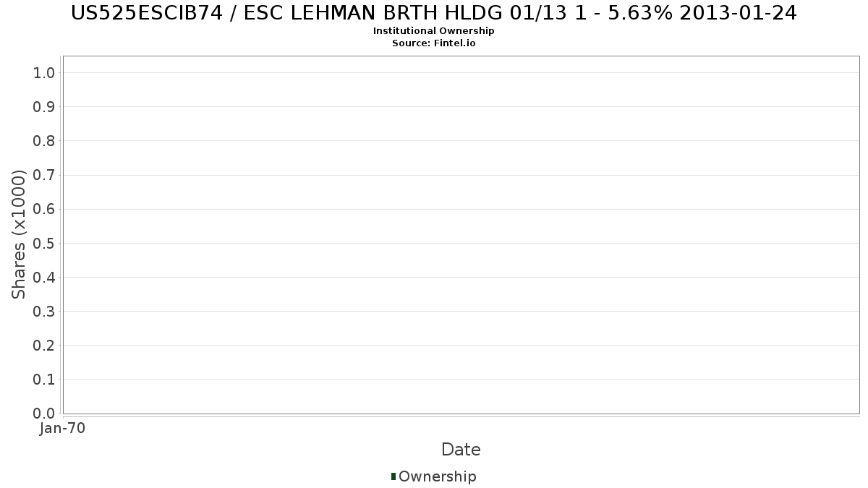868x488 pixels.
Task: Click the Ownership legend label
Action: (438, 476)
